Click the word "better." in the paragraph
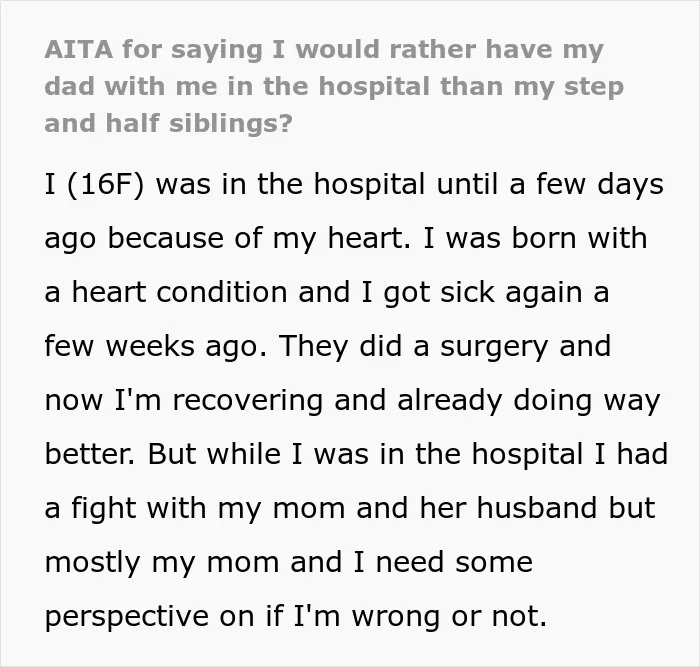The image size is (700, 667). 90,454
